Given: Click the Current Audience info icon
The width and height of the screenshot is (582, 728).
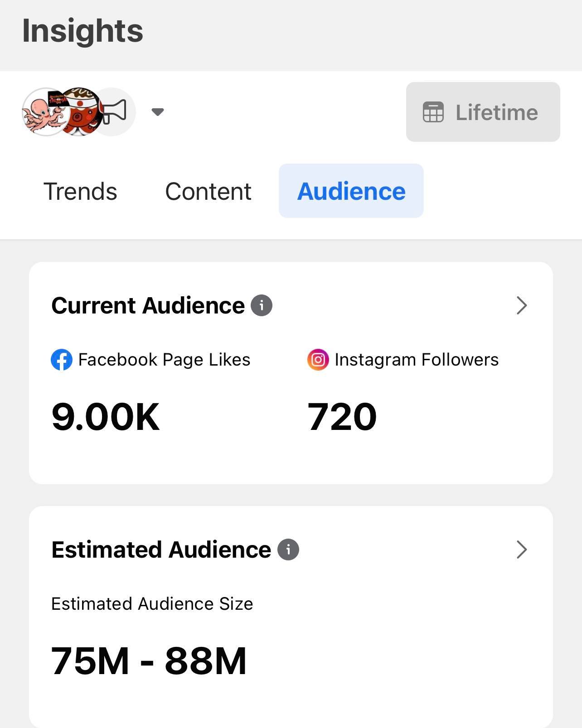Looking at the screenshot, I should click(x=262, y=305).
